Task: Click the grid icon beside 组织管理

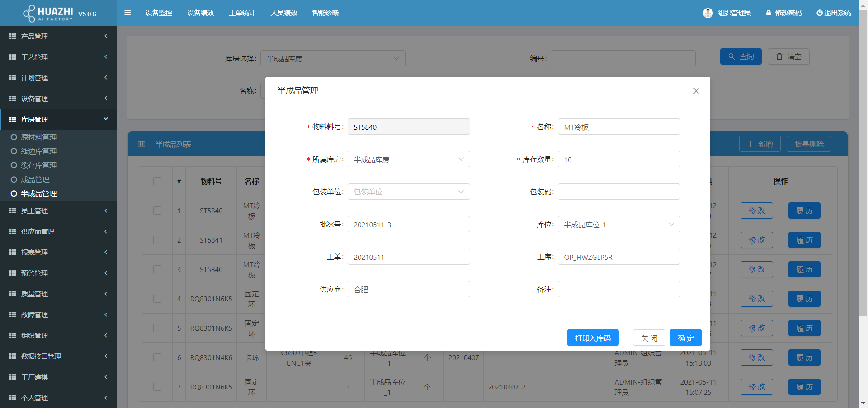Action: (x=13, y=335)
